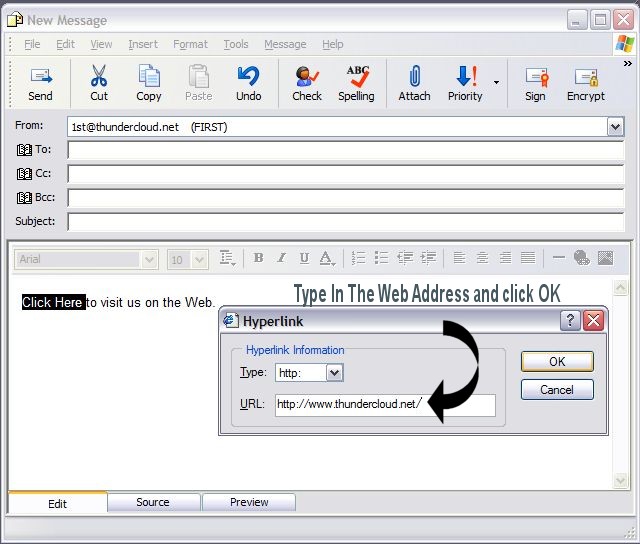Toggle Underline formatting button
This screenshot has height=544, width=640.
click(x=304, y=258)
